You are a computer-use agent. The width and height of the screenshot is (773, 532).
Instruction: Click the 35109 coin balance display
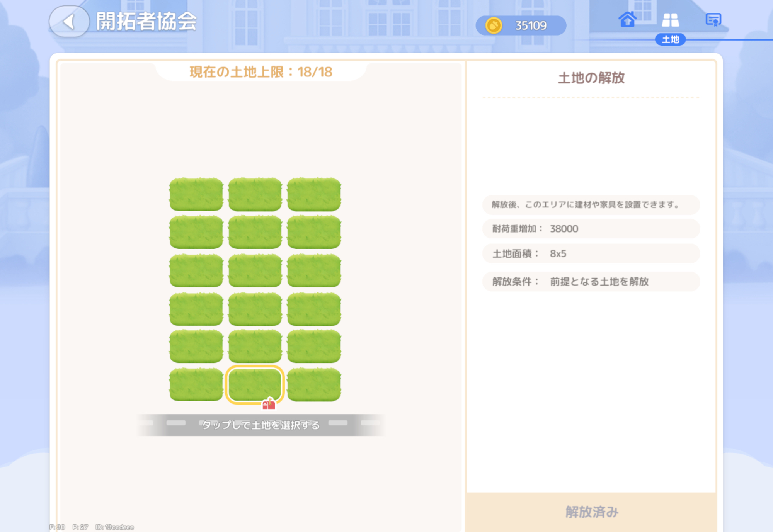click(530, 26)
